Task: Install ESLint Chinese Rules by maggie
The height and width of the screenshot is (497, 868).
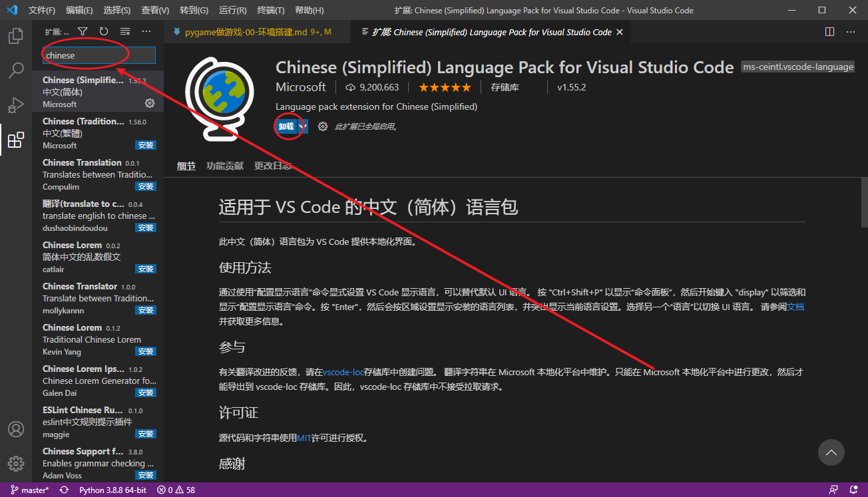Action: click(x=145, y=434)
